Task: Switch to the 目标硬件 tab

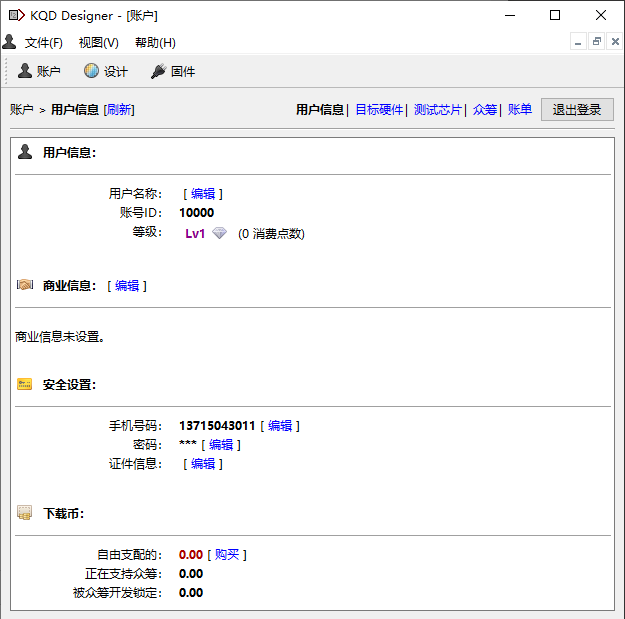Action: 379,110
